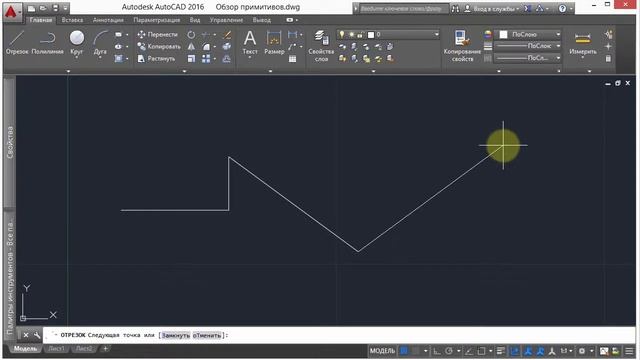Switch to the Модель layout tab
The height and width of the screenshot is (360, 640).
point(25,349)
